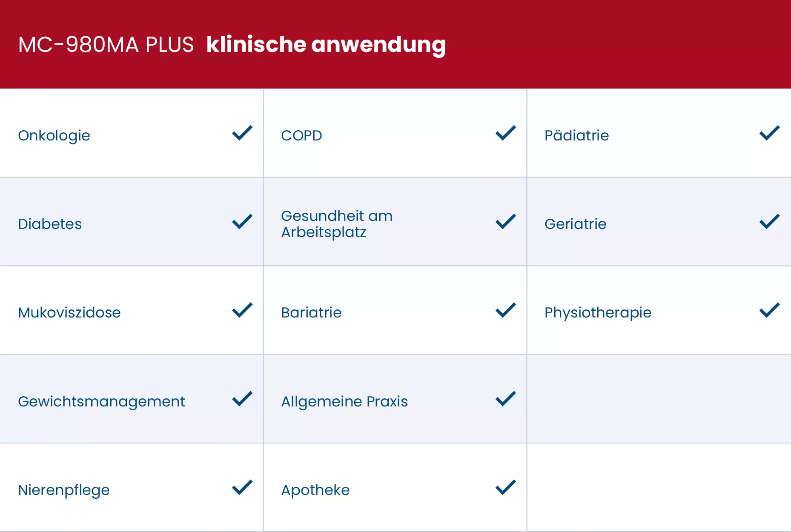Click the Allgemeine Praxis text
The height and width of the screenshot is (532, 791).
click(344, 402)
